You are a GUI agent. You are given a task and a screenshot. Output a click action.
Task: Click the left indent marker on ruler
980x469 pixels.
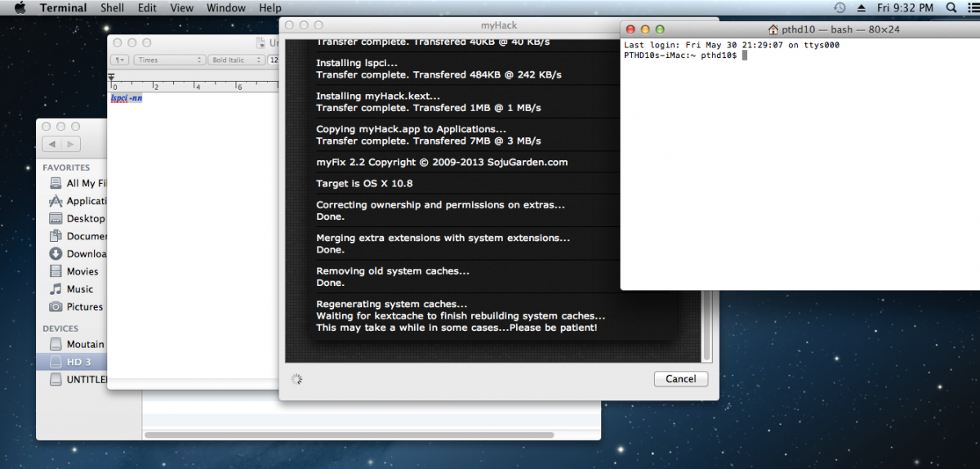click(x=111, y=78)
